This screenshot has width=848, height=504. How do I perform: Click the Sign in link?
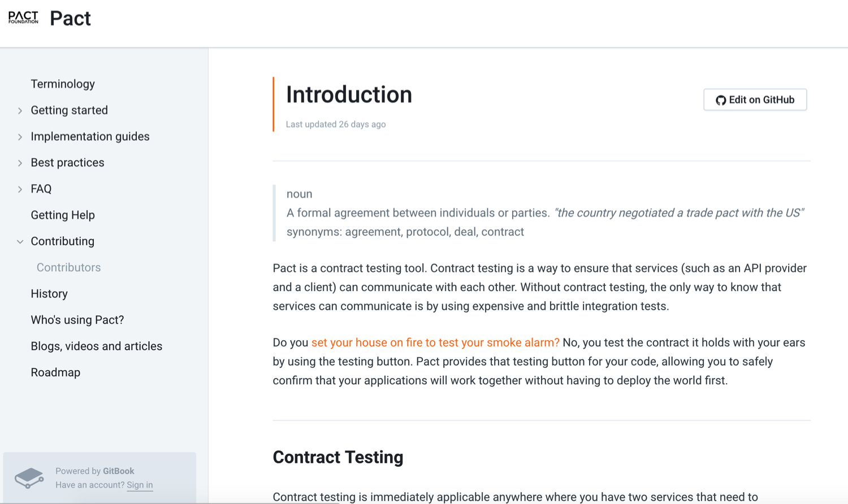140,485
